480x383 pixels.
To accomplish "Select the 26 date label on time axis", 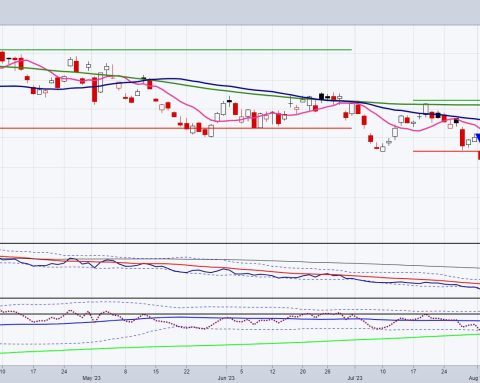I will 327,371.
